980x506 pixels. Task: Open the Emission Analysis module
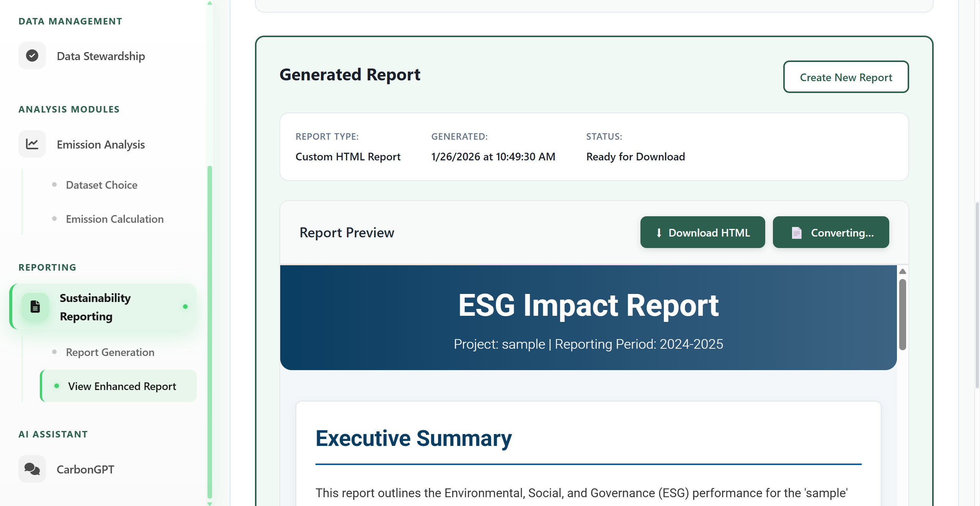pos(101,145)
